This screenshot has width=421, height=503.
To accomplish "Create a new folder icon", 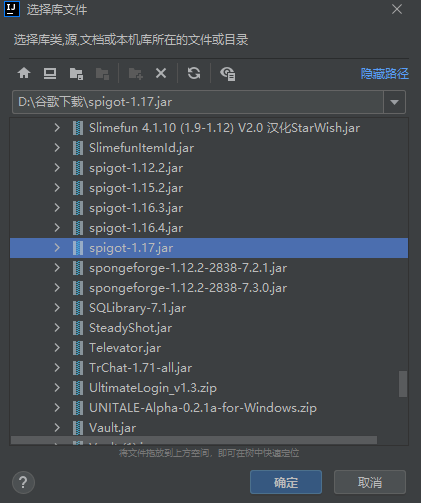I will pos(136,73).
